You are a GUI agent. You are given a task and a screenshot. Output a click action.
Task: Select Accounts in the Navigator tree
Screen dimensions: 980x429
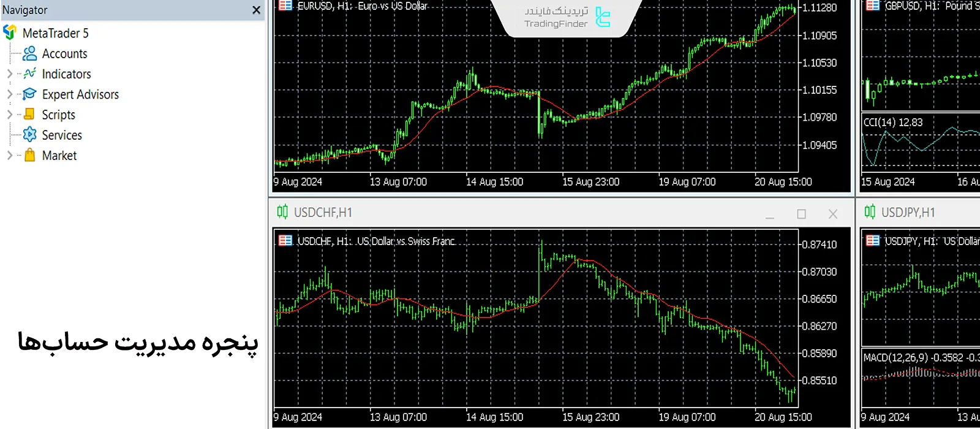[x=64, y=54]
